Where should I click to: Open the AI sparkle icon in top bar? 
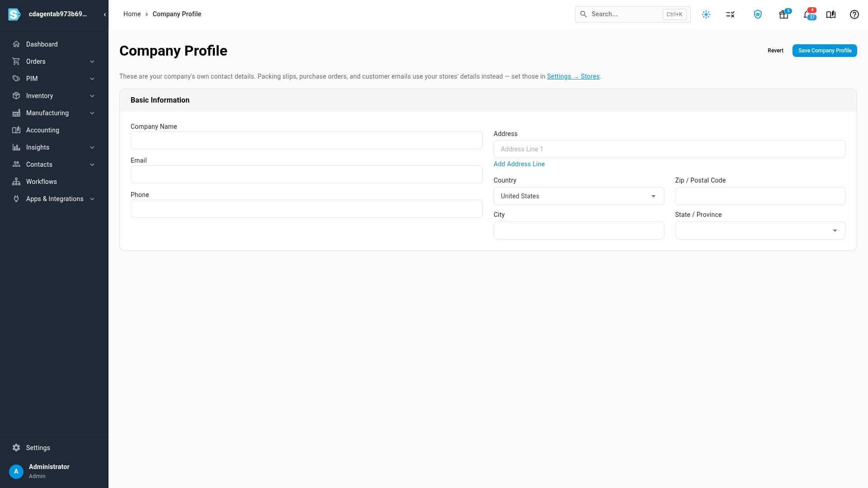pyautogui.click(x=706, y=14)
